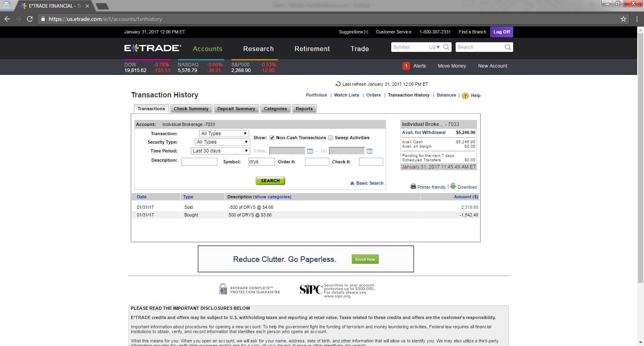The width and height of the screenshot is (644, 346).
Task: Click the Log Off button
Action: pyautogui.click(x=502, y=32)
